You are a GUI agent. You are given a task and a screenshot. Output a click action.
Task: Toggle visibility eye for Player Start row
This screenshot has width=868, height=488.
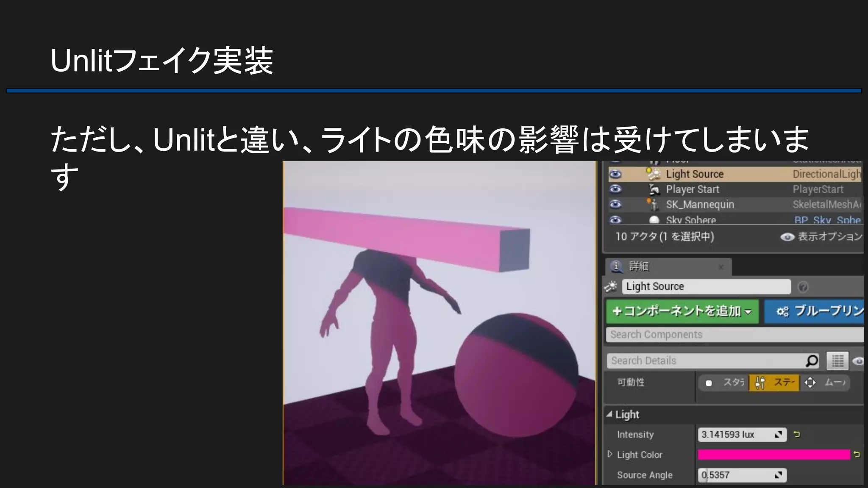615,189
